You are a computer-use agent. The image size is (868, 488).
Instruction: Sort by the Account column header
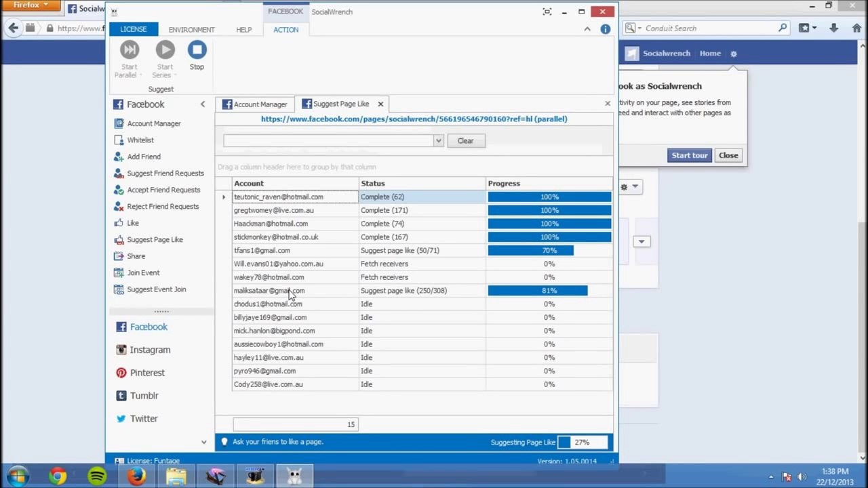(x=295, y=184)
